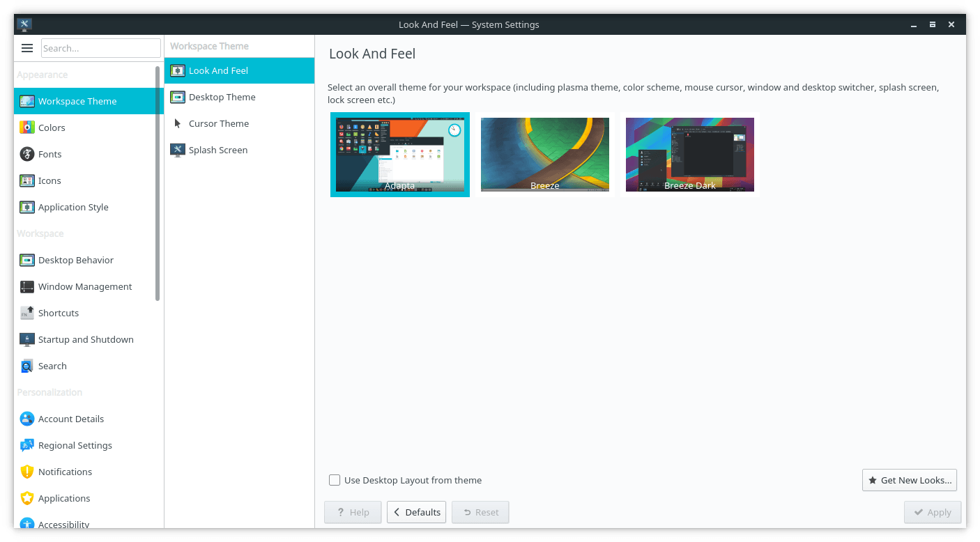Click the Workspace Theme icon
The height and width of the screenshot is (542, 980).
point(27,101)
